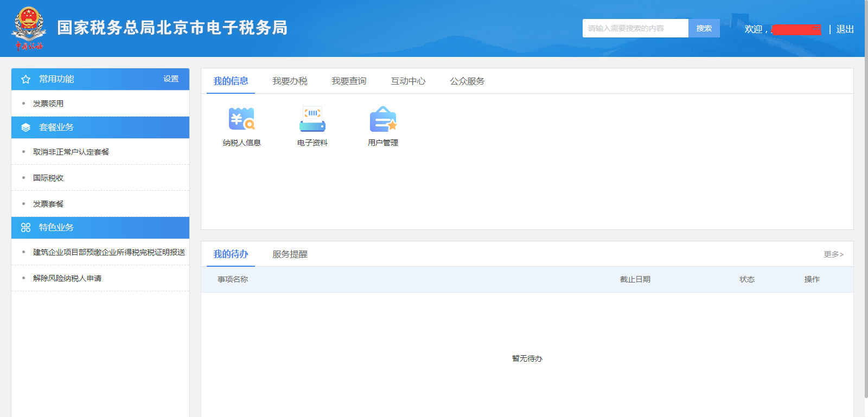The height and width of the screenshot is (417, 868).
Task: Switch to the 服务提醒 tab
Action: coord(290,254)
